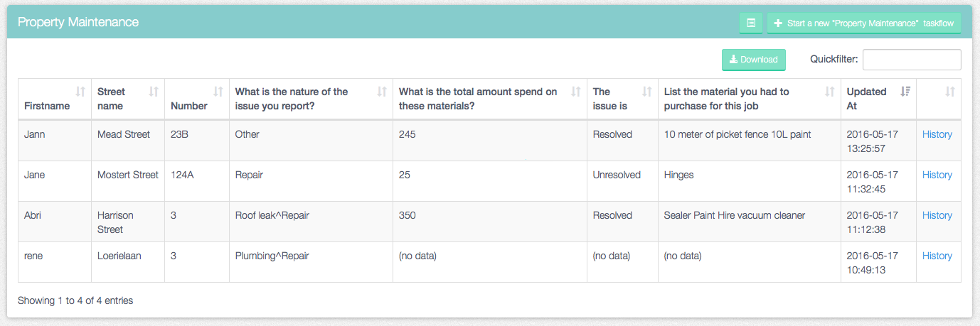Click the Property Maintenance panel title
This screenshot has height=326, width=980.
click(x=78, y=22)
